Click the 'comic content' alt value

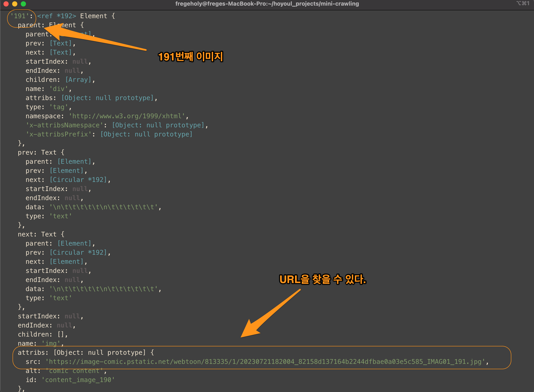point(74,371)
